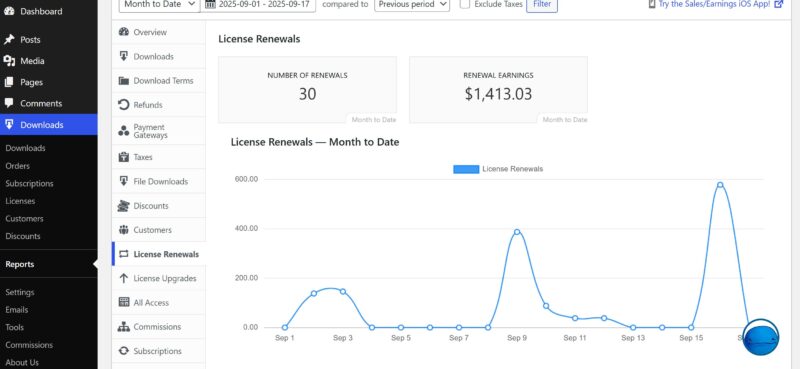Toggle the License Renewals blue legend swatch
The image size is (800, 369).
pyautogui.click(x=466, y=169)
